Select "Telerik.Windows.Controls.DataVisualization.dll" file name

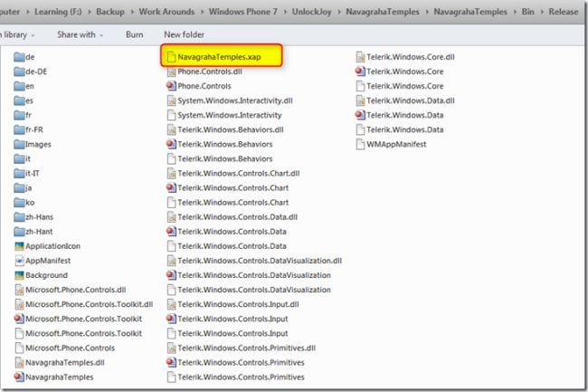[x=260, y=261]
